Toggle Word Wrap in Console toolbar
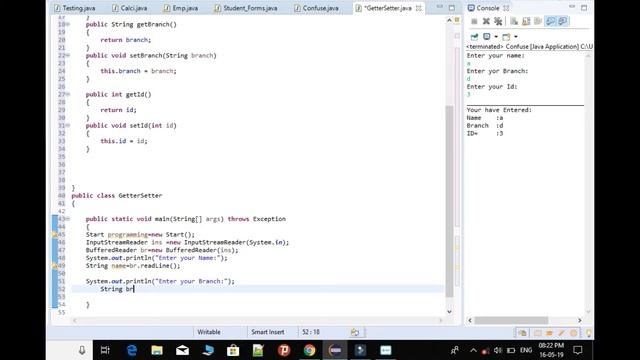Image resolution: width=640 pixels, height=360 pixels. click(x=538, y=21)
